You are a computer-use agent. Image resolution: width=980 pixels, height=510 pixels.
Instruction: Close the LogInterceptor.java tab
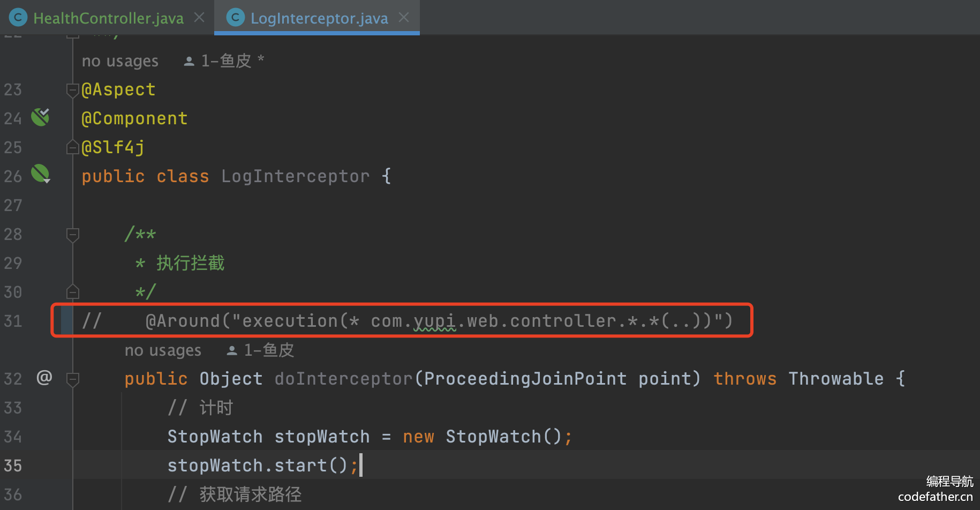(x=404, y=18)
